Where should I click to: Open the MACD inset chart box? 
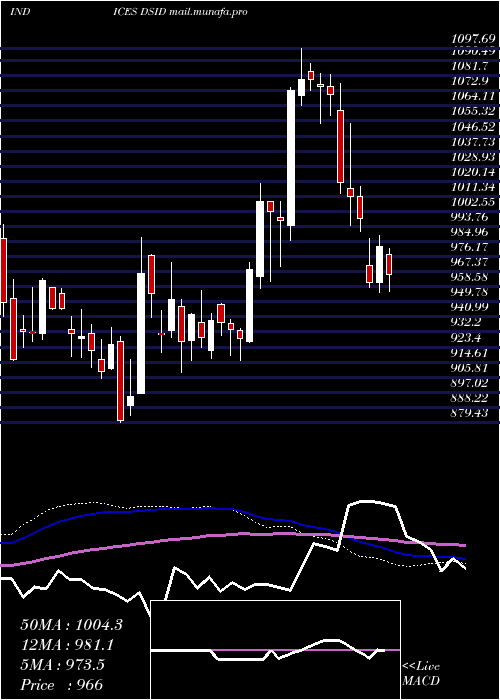click(275, 650)
